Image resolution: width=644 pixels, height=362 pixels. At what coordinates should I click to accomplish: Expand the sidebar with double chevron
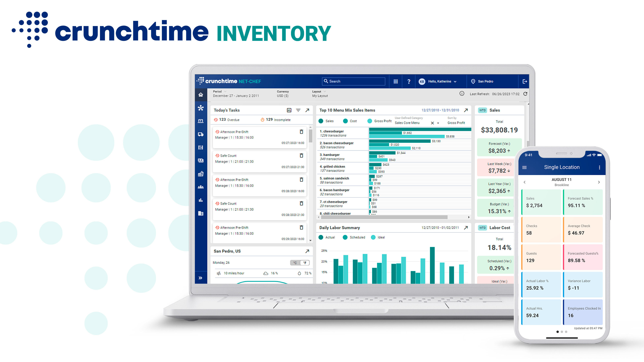(x=200, y=278)
